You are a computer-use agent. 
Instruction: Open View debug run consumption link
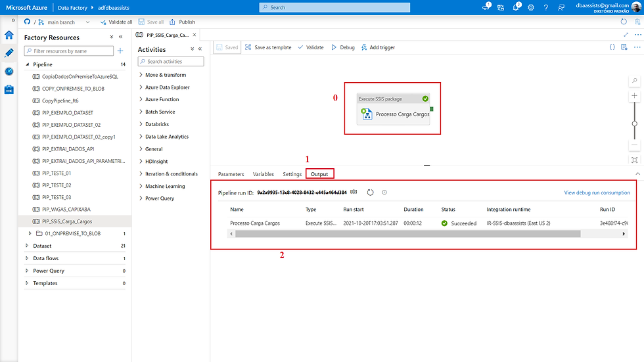597,192
